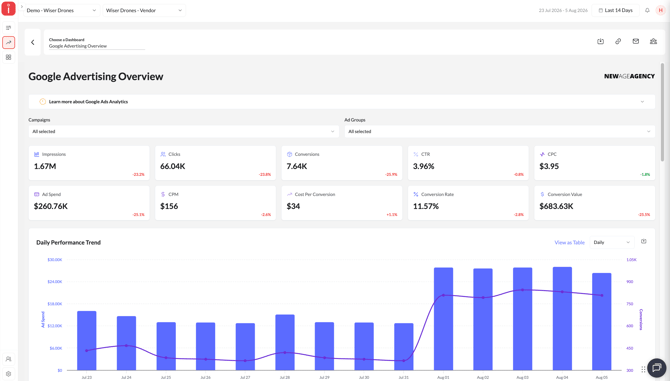Click the user profile avatar H
Image resolution: width=670 pixels, height=381 pixels.
pos(661,10)
